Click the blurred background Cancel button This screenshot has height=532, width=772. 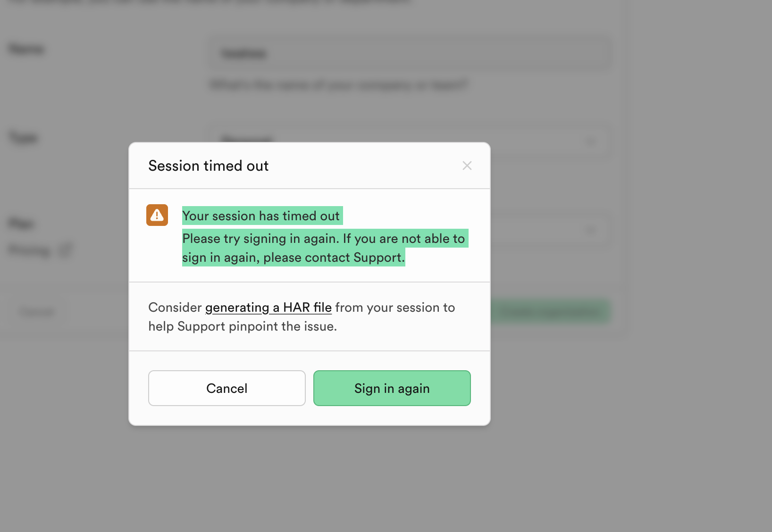coord(37,312)
